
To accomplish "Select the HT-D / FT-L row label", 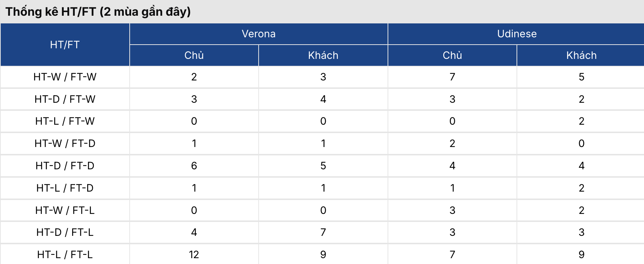I will 65,232.
